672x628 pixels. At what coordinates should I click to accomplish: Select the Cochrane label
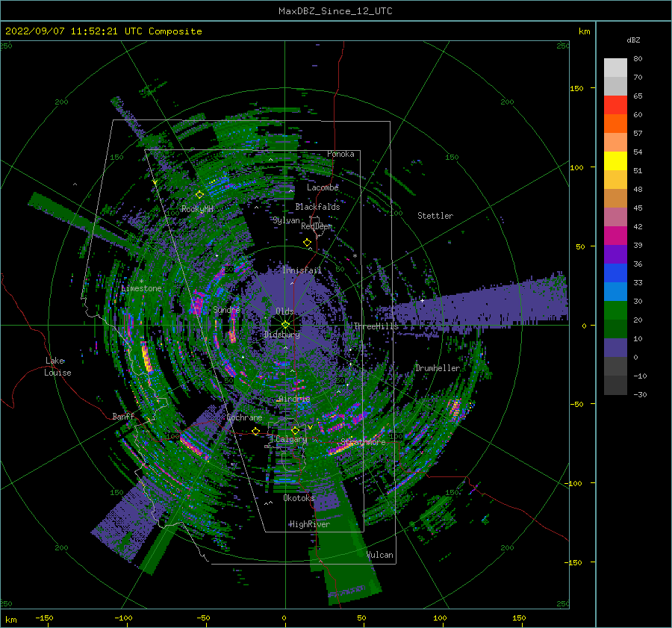(x=244, y=417)
